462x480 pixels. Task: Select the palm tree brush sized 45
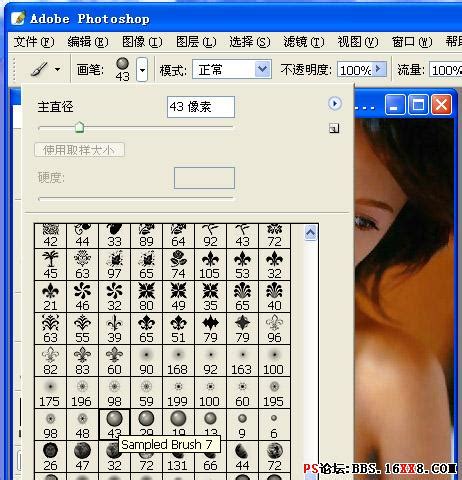tap(50, 265)
